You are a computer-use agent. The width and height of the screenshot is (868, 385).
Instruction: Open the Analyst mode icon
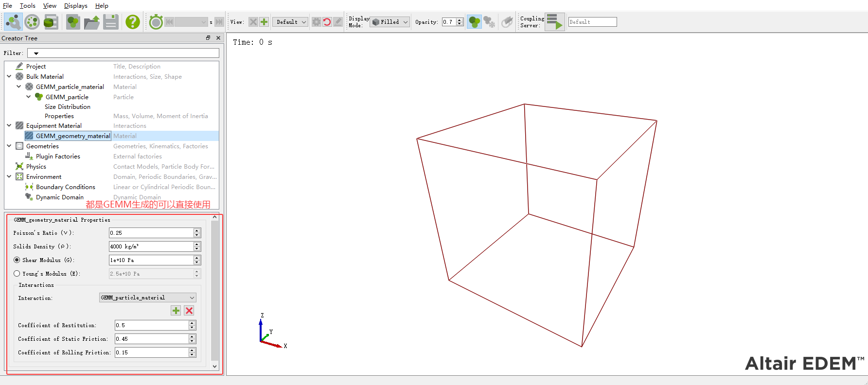click(51, 22)
